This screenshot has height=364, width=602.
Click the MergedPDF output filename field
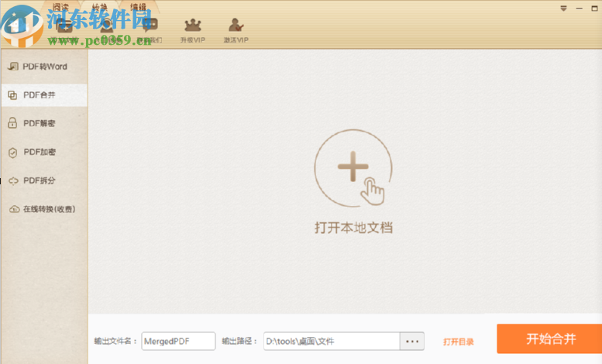click(178, 341)
